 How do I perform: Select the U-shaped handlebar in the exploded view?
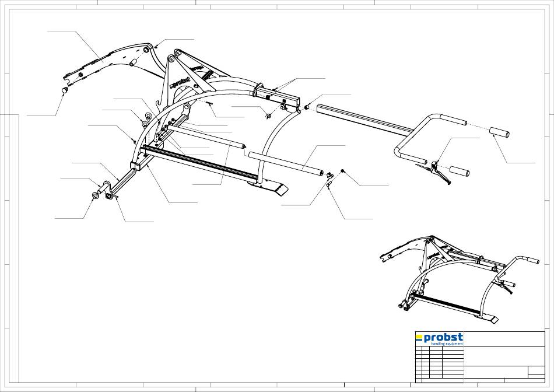point(430,139)
